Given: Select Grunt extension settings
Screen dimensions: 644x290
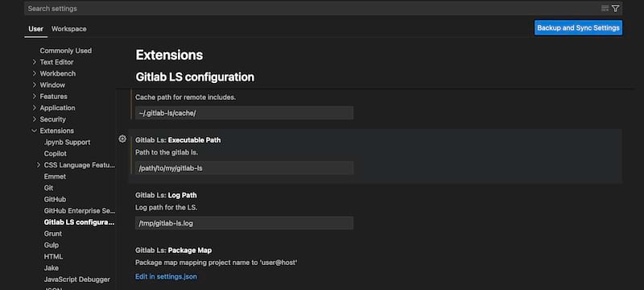Looking at the screenshot, I should [x=53, y=234].
